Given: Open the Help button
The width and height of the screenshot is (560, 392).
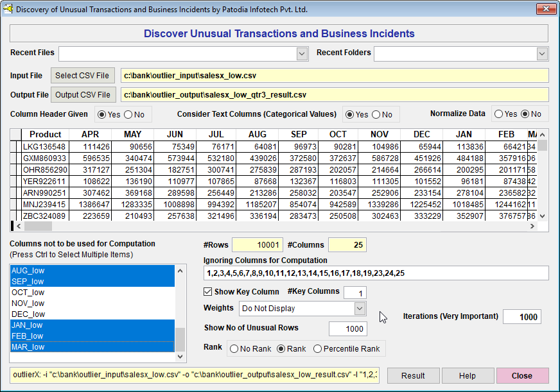Looking at the screenshot, I should click(468, 376).
